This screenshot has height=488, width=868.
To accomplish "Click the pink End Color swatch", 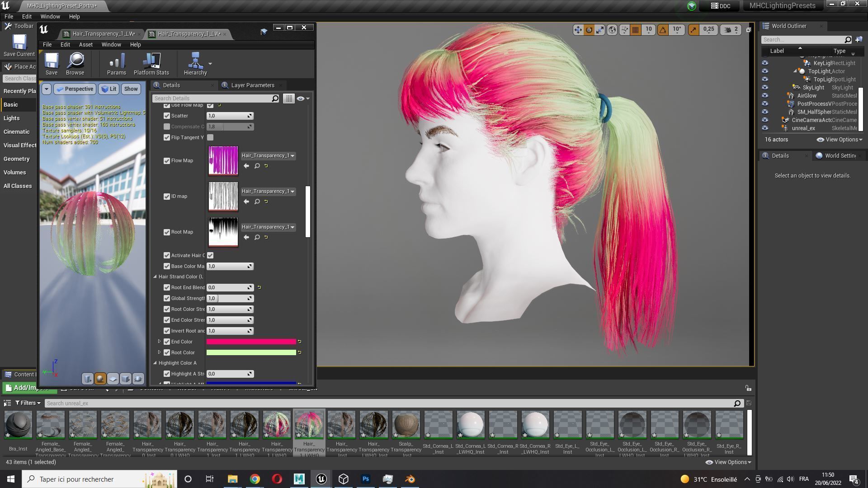I will [x=251, y=342].
